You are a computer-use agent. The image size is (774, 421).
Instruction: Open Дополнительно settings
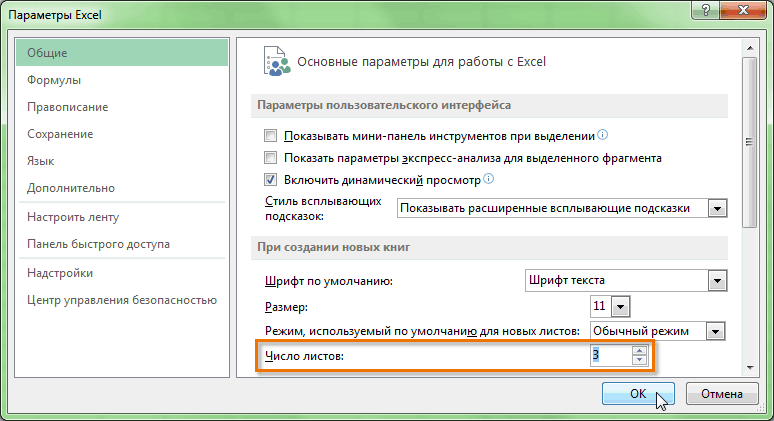point(122,188)
